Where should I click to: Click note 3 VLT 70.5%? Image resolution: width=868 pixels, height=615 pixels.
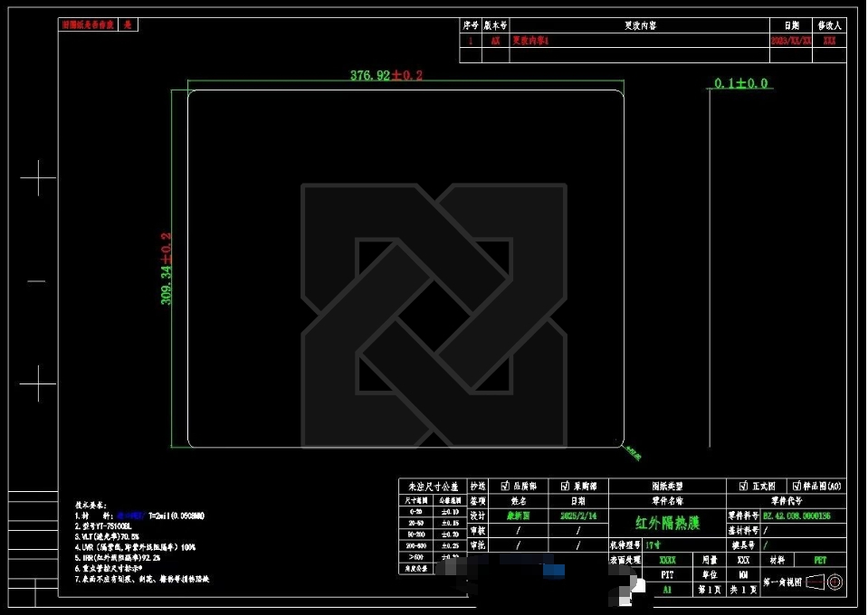pos(108,536)
